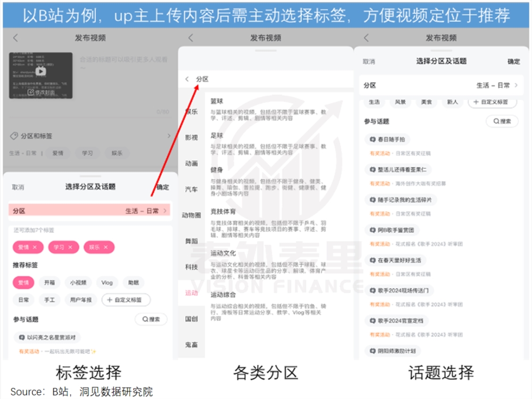532x399 pixels.
Task: Remove the 学习 tag via its × icon
Action: 70,247
